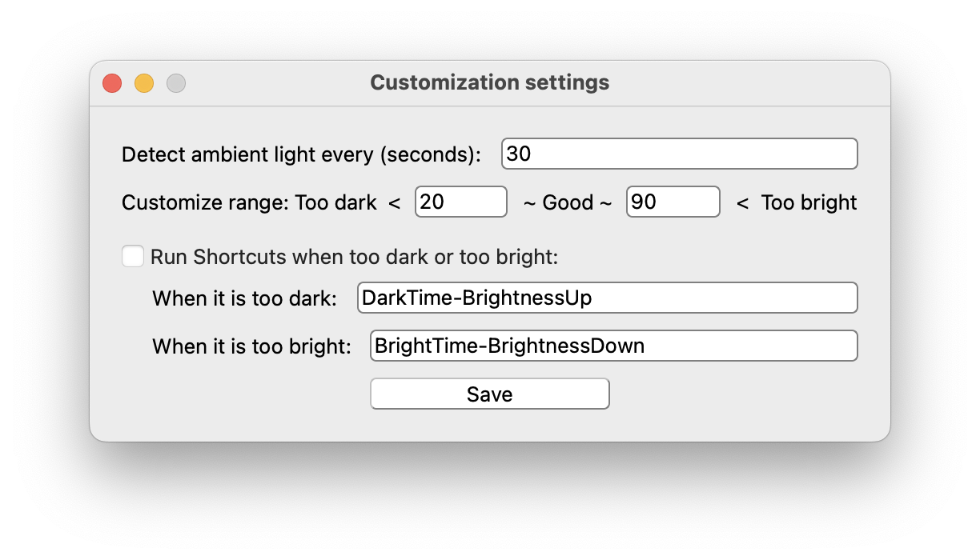Click the "Too bright" label after the 90 field
Screen dimensions: 980x560
click(x=809, y=202)
